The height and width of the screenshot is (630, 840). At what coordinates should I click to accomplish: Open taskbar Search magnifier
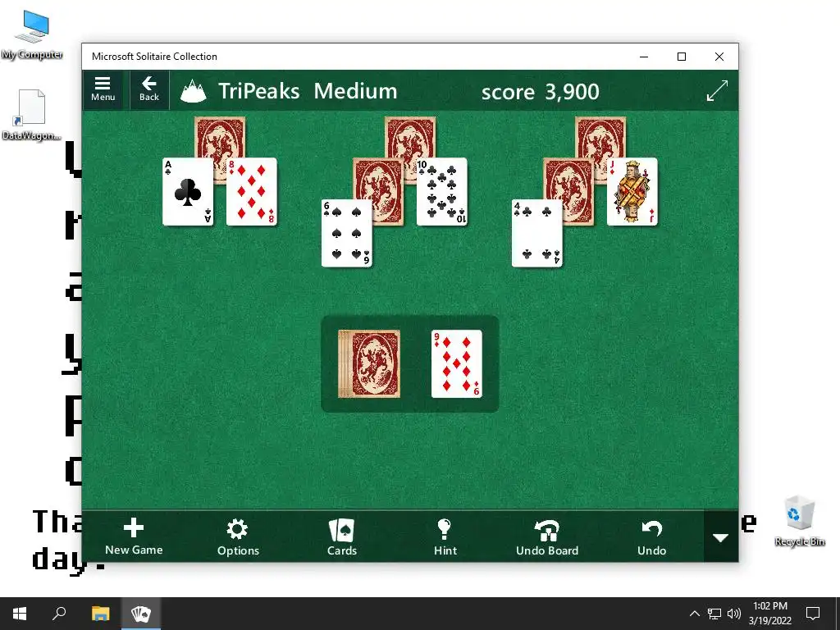[x=59, y=614]
